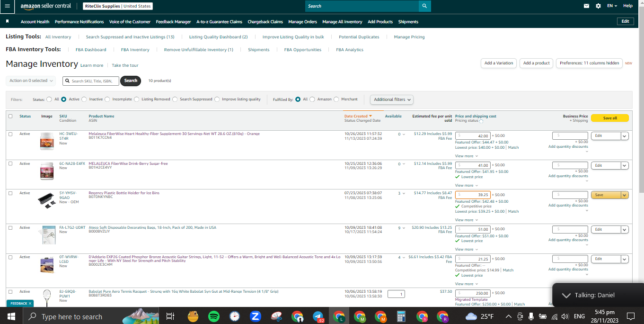Select Fulfilled By Amazon radio button

tap(312, 99)
